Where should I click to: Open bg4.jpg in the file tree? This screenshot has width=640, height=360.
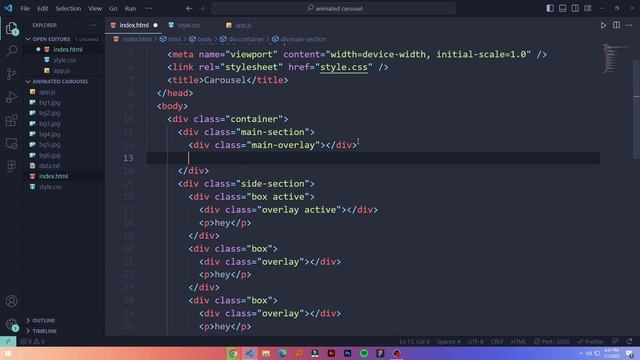(x=49, y=134)
